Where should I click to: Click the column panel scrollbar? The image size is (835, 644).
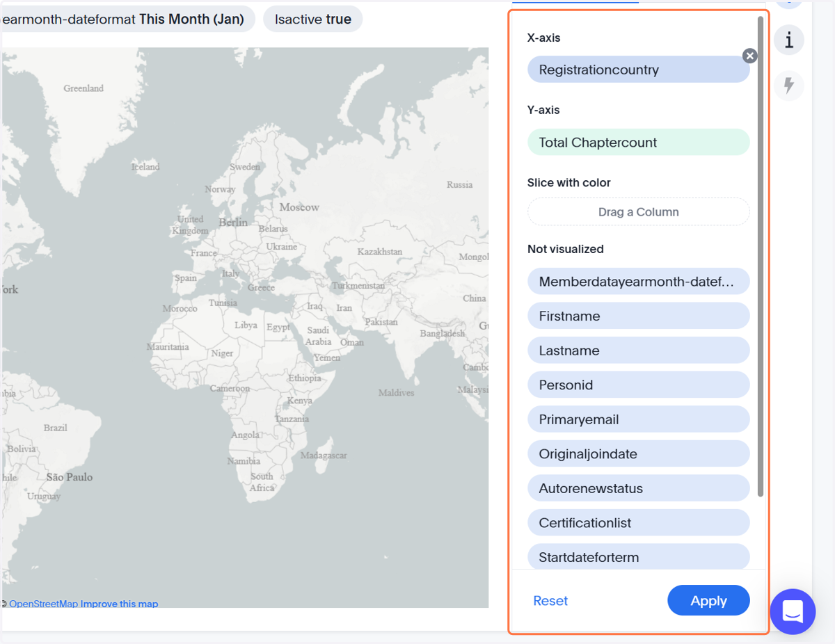click(x=761, y=256)
